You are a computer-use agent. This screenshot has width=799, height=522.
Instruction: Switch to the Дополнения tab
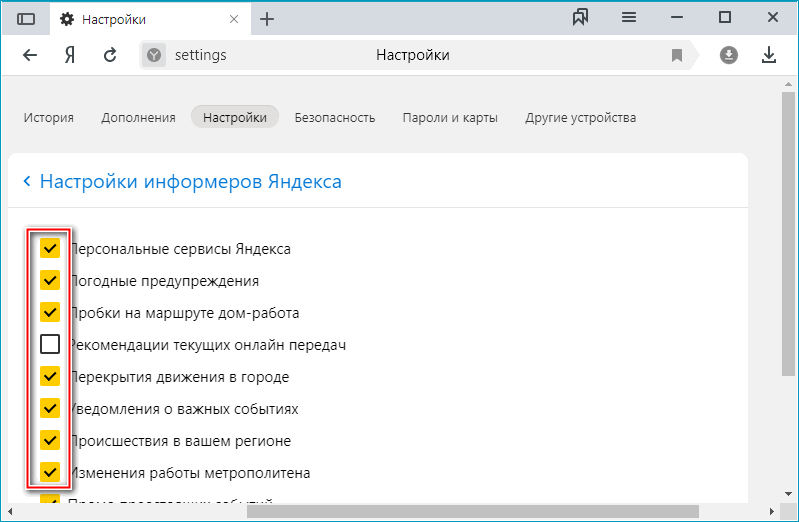click(x=138, y=118)
